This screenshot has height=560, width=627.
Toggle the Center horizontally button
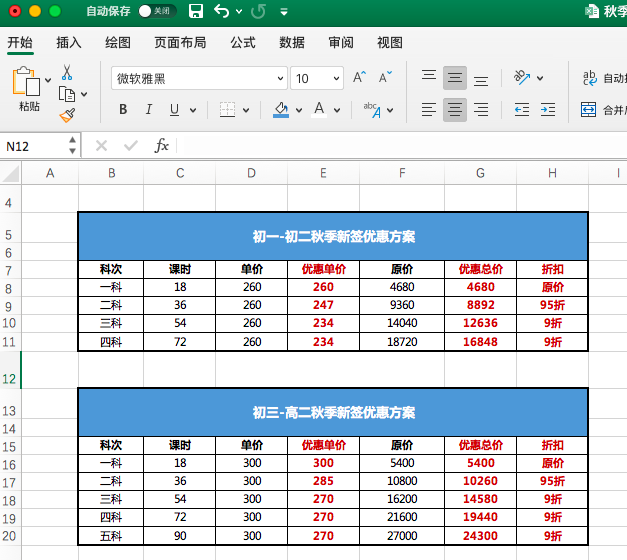455,110
